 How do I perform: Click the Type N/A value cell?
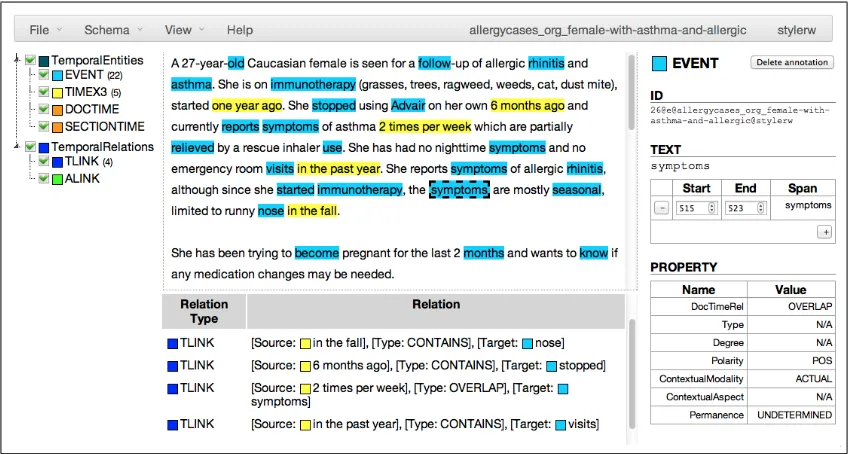[x=791, y=325]
